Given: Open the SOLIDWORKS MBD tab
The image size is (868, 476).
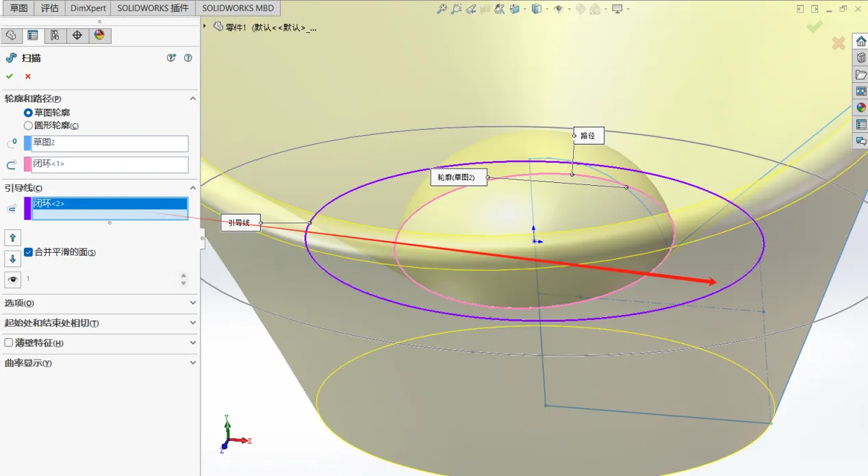Looking at the screenshot, I should click(x=238, y=8).
